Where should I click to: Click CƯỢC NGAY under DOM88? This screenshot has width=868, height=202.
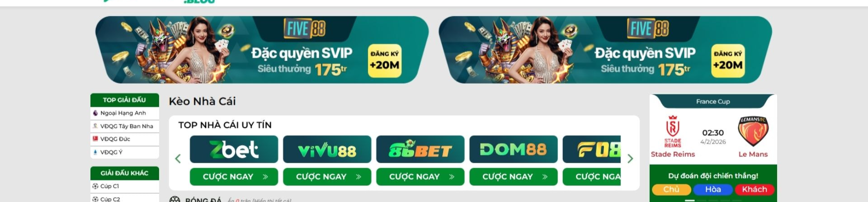(x=513, y=177)
